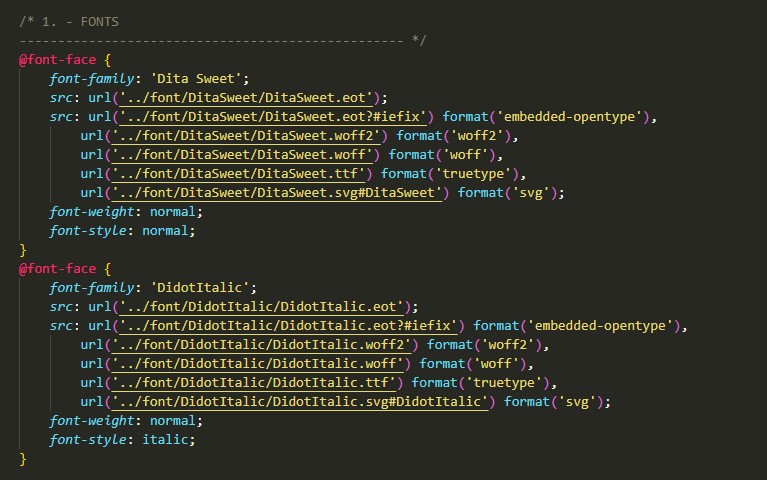Screen dimensions: 767x480
Task: Open the DidotItalic.woff' url link
Action: click(257, 364)
